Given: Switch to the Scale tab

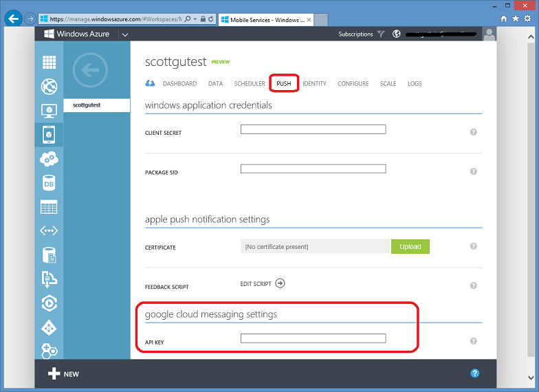Looking at the screenshot, I should click(x=388, y=84).
